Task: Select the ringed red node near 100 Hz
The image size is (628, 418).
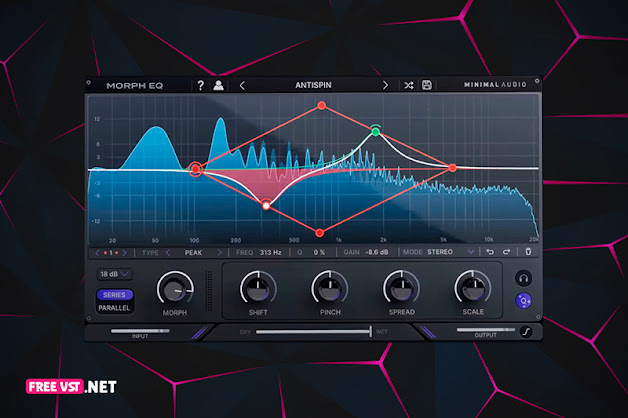Action: click(195, 169)
